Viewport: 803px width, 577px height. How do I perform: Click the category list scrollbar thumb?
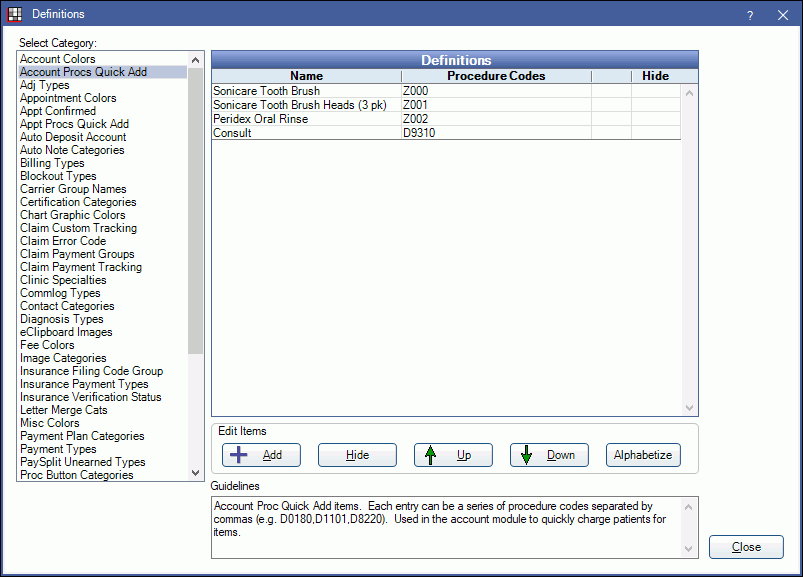pyautogui.click(x=195, y=210)
